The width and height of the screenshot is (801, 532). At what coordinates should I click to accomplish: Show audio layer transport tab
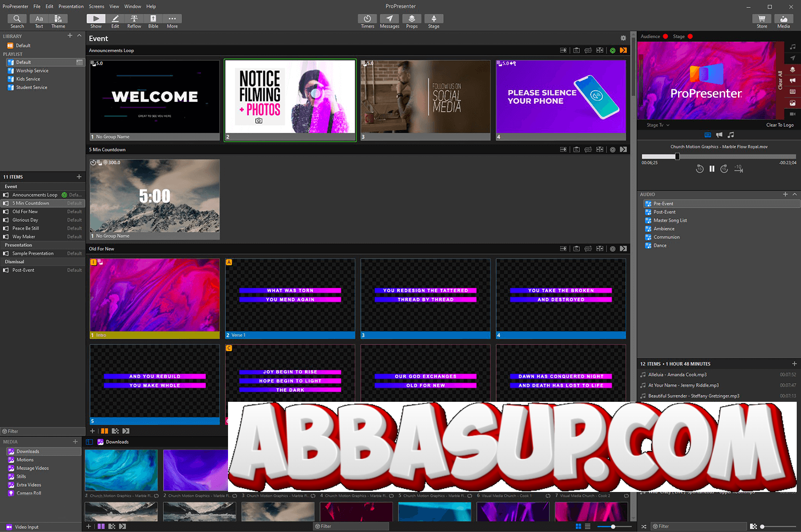[x=731, y=135]
